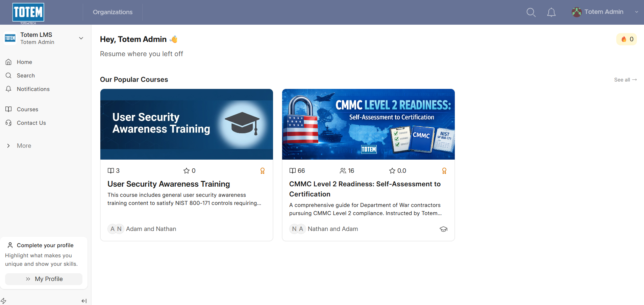Click the certificate ribbon icon on User Security card
The width and height of the screenshot is (644, 305).
click(263, 171)
